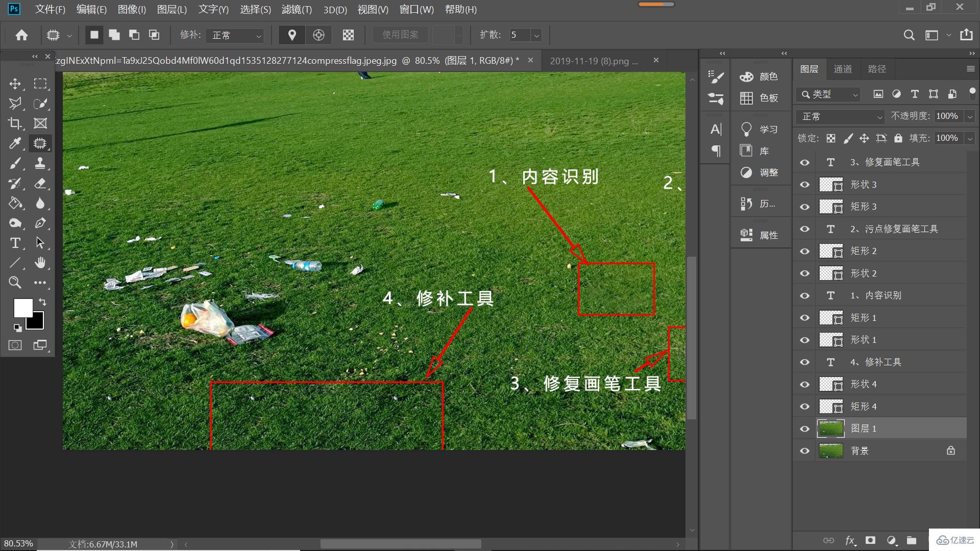Open the 色板 panel
Viewport: 980px width, 551px height.
click(x=759, y=98)
